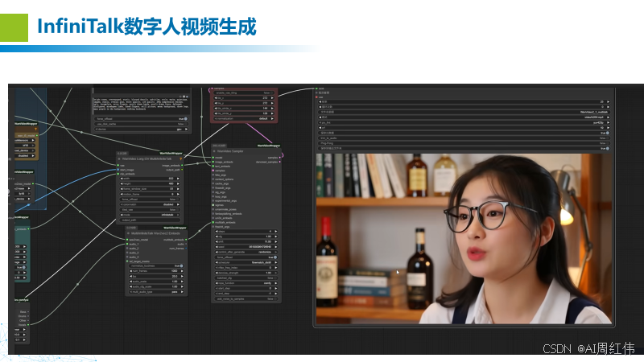Click the negative prompt text area
The height and width of the screenshot is (362, 644).
(141, 105)
